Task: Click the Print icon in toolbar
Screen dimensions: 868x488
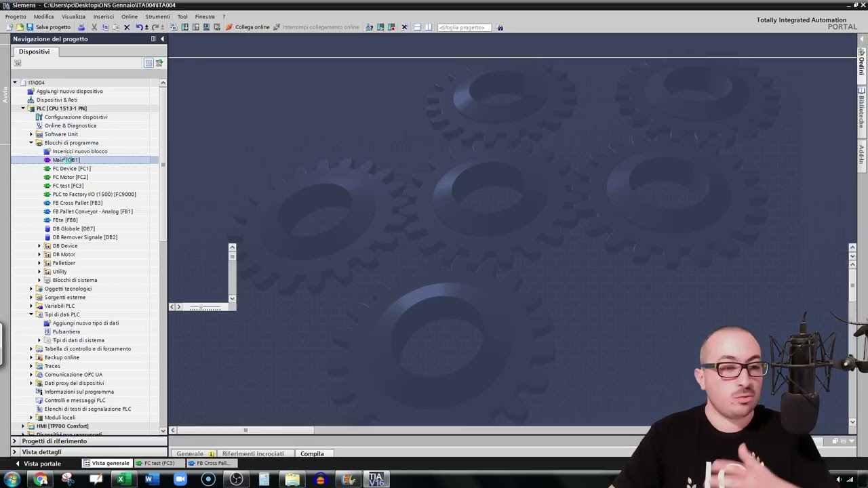Action: coord(81,27)
